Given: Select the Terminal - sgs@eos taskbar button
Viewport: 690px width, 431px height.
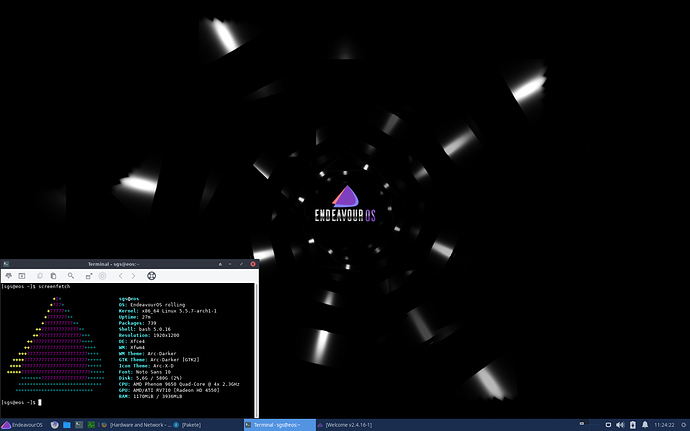Looking at the screenshot, I should click(x=280, y=425).
